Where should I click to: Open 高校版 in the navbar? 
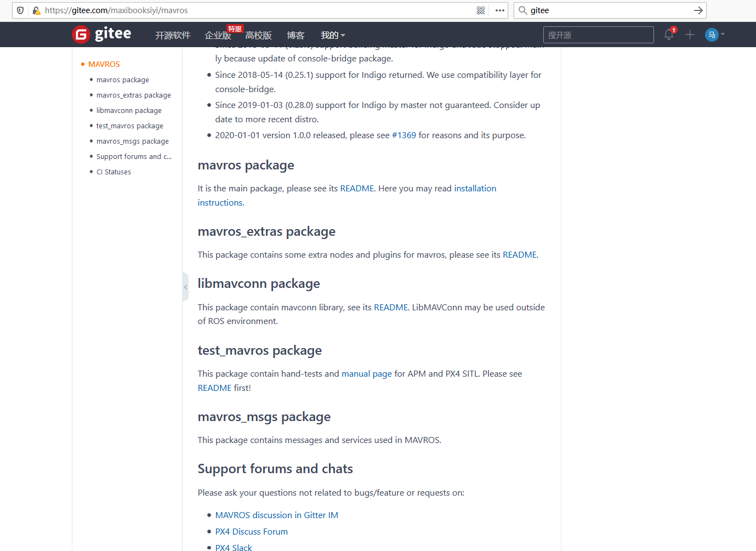258,35
